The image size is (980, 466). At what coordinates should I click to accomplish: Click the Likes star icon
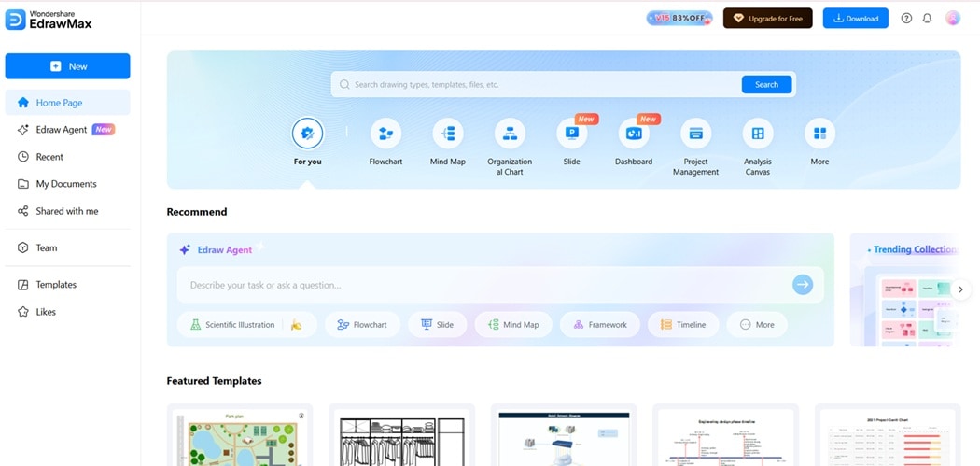pyautogui.click(x=23, y=312)
